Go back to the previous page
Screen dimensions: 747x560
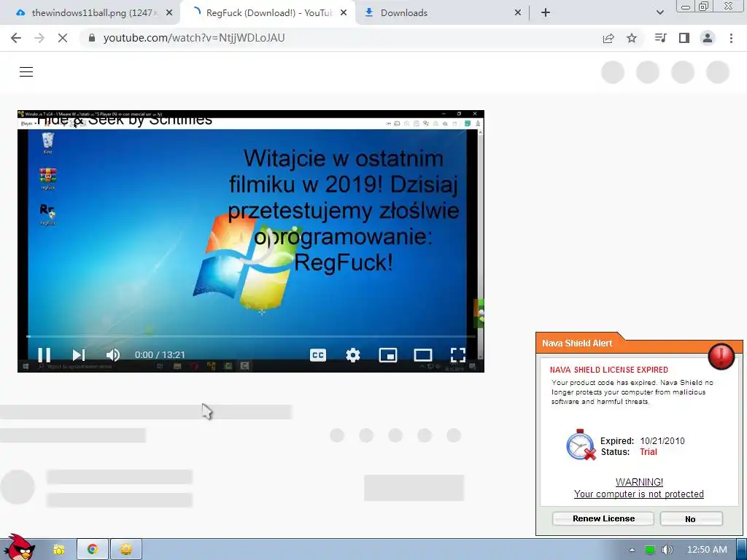(x=16, y=38)
